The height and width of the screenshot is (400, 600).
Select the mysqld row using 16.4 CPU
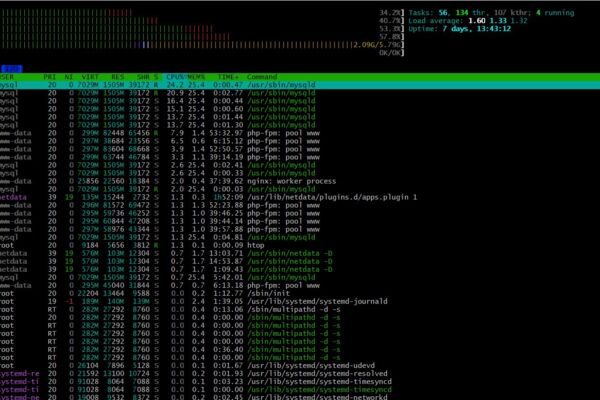(300, 101)
